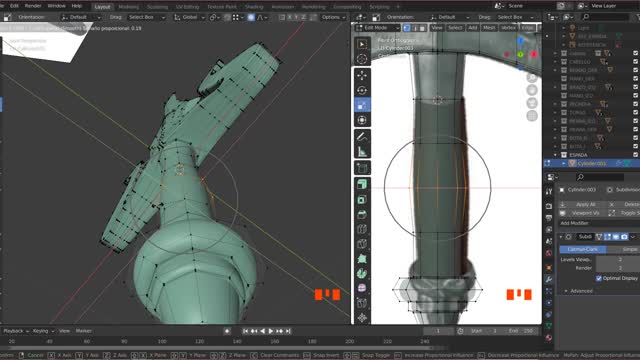
Task: Select the Annotate pencil tool
Action: coord(362,137)
